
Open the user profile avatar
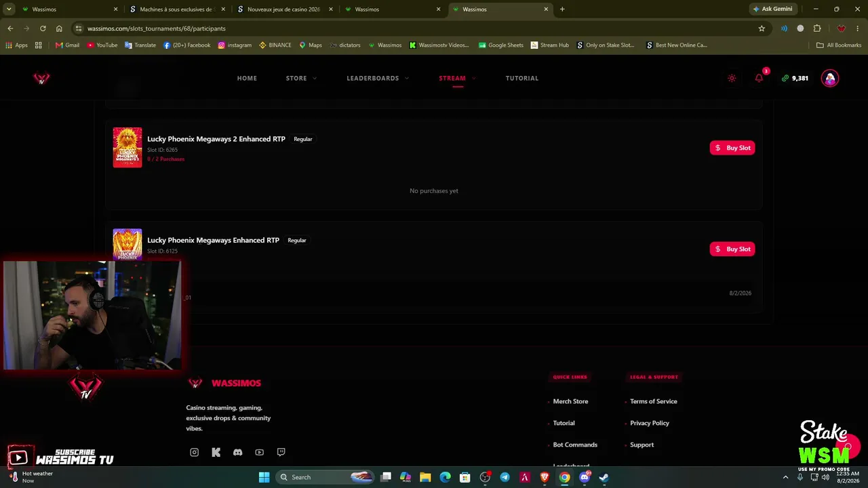click(830, 78)
